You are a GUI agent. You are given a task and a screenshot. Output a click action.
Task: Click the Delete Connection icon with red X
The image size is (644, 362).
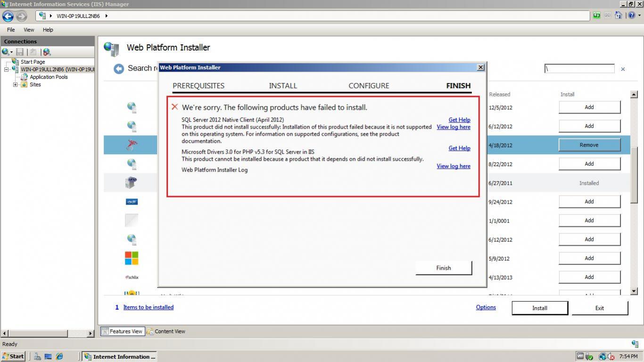[x=46, y=52]
